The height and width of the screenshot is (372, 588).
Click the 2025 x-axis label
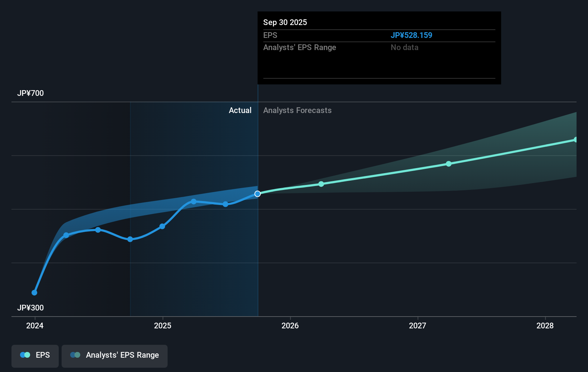click(163, 325)
